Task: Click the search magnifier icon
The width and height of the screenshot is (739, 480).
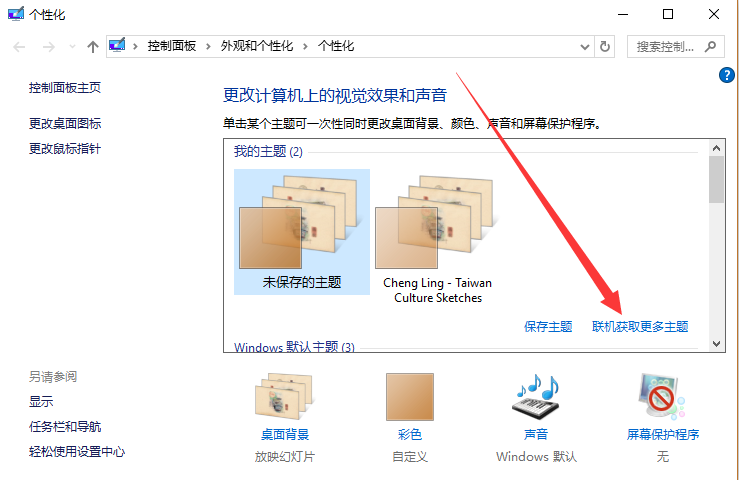Action: tap(710, 46)
